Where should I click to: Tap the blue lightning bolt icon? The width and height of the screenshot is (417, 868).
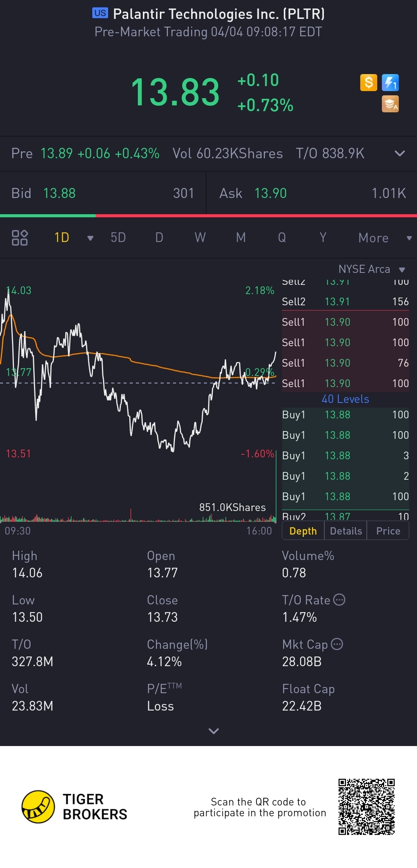click(x=390, y=83)
